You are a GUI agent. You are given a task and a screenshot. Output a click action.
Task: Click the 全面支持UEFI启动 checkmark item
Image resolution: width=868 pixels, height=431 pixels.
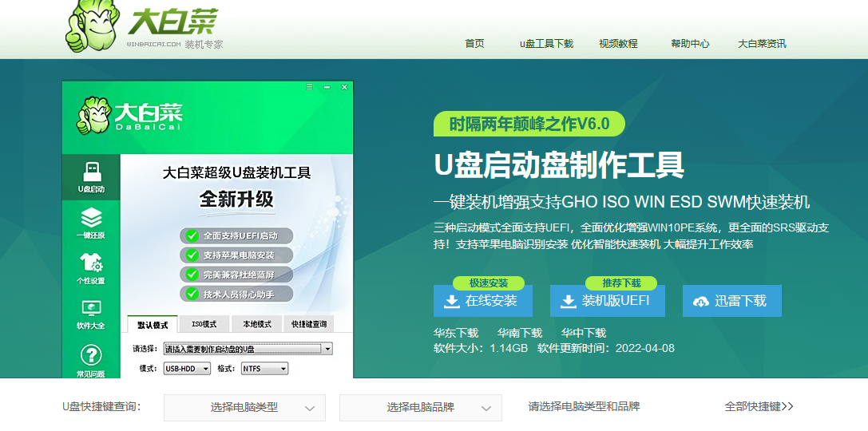(x=236, y=236)
